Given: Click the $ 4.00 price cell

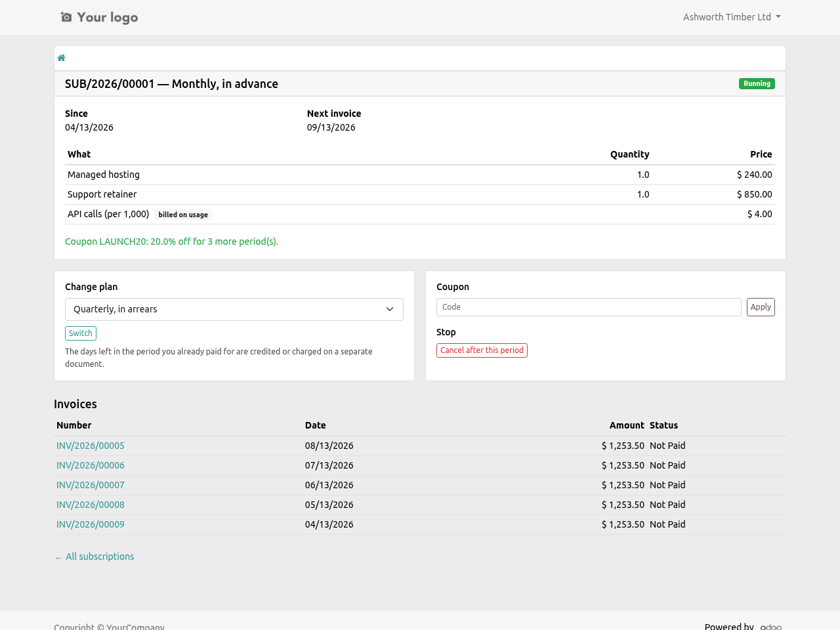Looking at the screenshot, I should pyautogui.click(x=760, y=214).
